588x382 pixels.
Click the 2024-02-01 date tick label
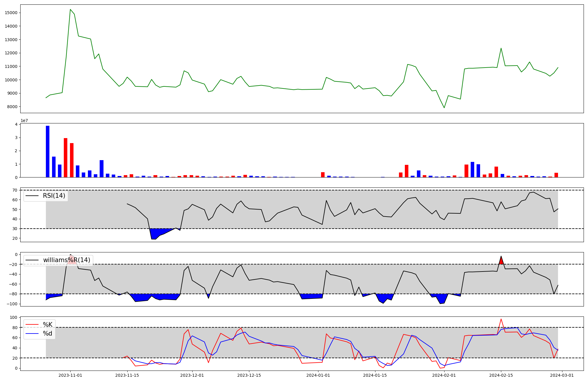point(444,375)
